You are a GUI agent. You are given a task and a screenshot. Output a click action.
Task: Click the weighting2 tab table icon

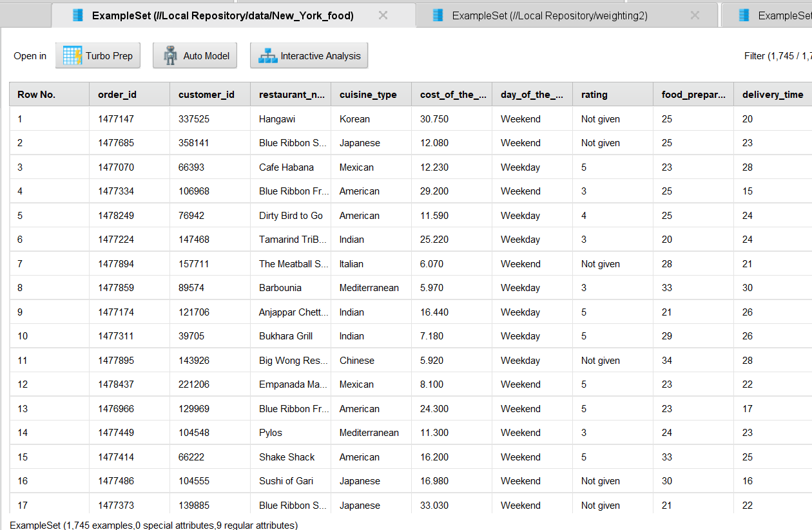pyautogui.click(x=438, y=15)
